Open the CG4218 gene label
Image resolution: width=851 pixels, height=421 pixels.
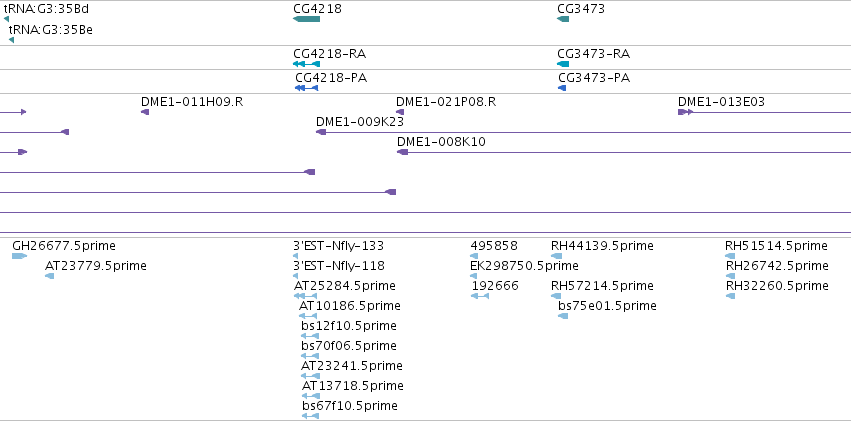[x=317, y=9]
